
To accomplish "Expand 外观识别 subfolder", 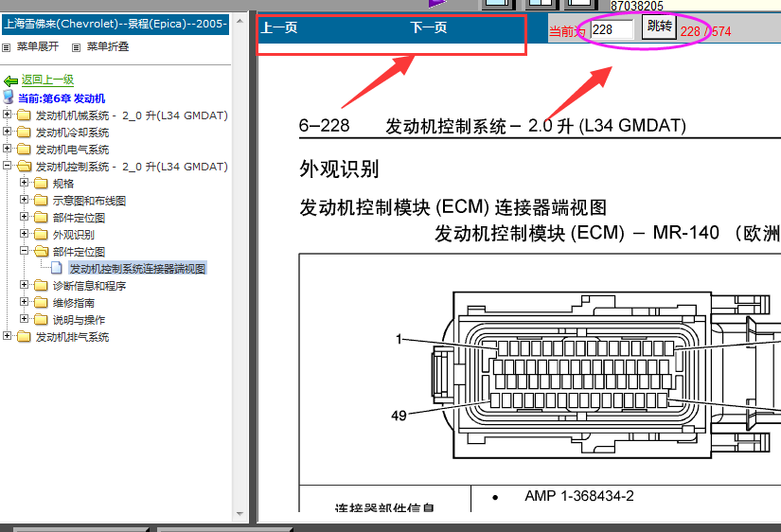I will 24,233.
